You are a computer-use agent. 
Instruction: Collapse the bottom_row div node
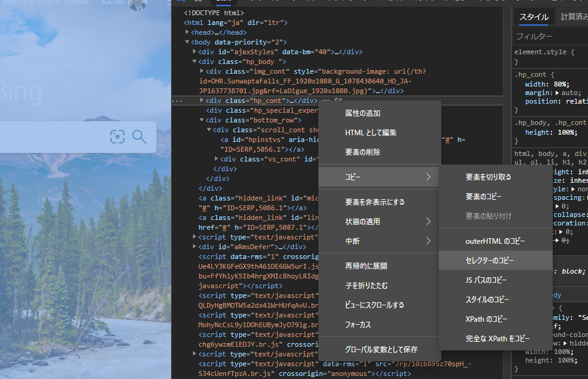point(201,120)
